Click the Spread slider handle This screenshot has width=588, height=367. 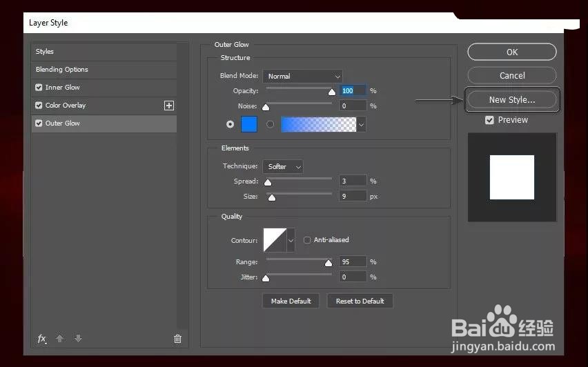pyautogui.click(x=268, y=183)
